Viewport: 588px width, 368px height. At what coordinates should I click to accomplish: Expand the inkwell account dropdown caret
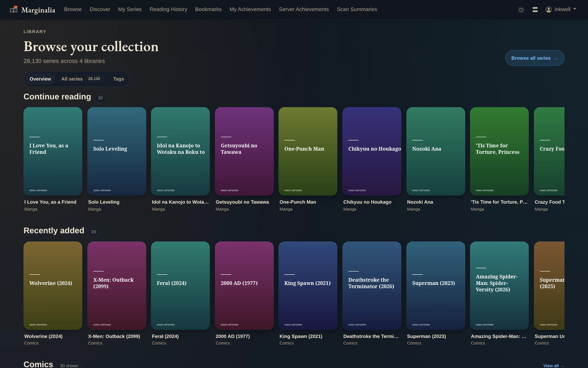tap(575, 9)
